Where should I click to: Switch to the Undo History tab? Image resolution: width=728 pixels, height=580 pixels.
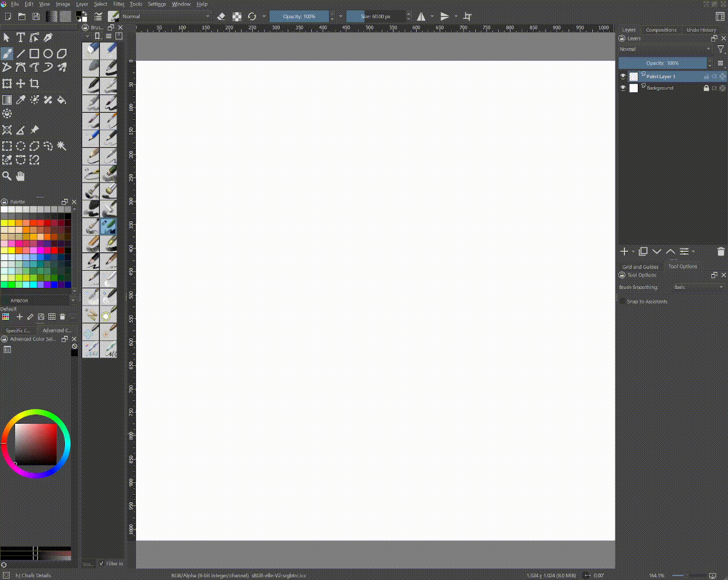click(701, 30)
